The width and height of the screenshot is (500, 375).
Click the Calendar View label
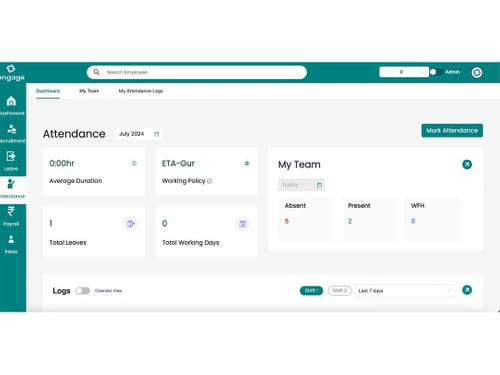tap(109, 291)
